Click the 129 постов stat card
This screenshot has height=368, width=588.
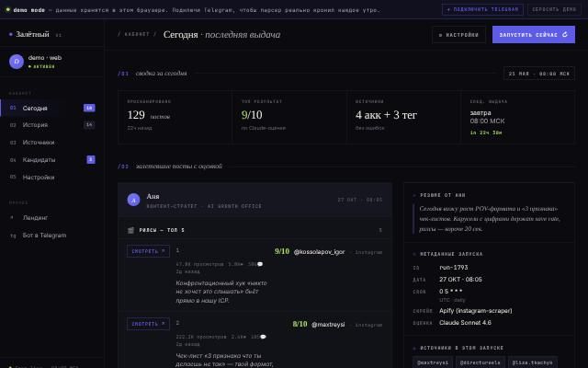tap(175, 117)
